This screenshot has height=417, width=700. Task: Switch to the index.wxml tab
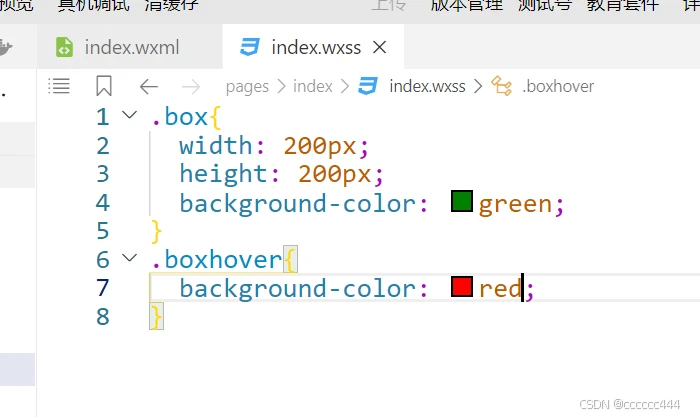pos(130,47)
